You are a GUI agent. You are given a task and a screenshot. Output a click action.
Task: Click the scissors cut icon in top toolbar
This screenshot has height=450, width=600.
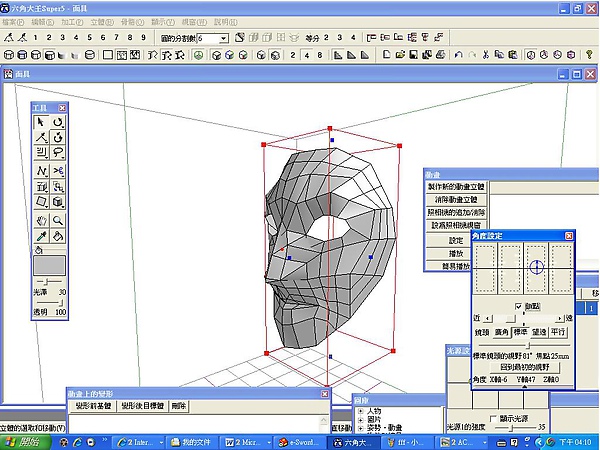pos(486,55)
